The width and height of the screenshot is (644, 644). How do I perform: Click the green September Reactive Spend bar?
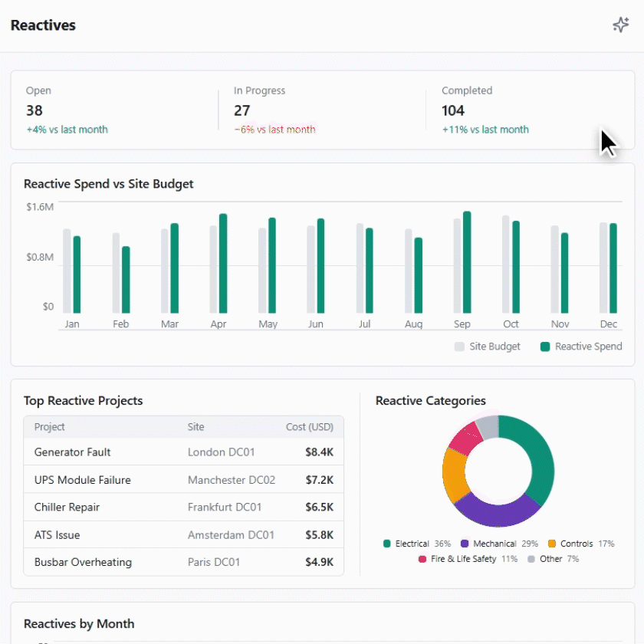pos(467,262)
